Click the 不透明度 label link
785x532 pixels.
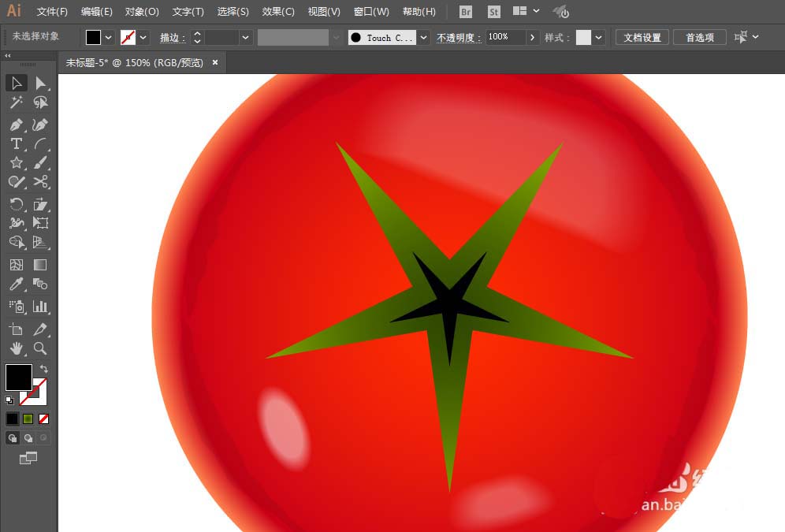click(x=459, y=38)
